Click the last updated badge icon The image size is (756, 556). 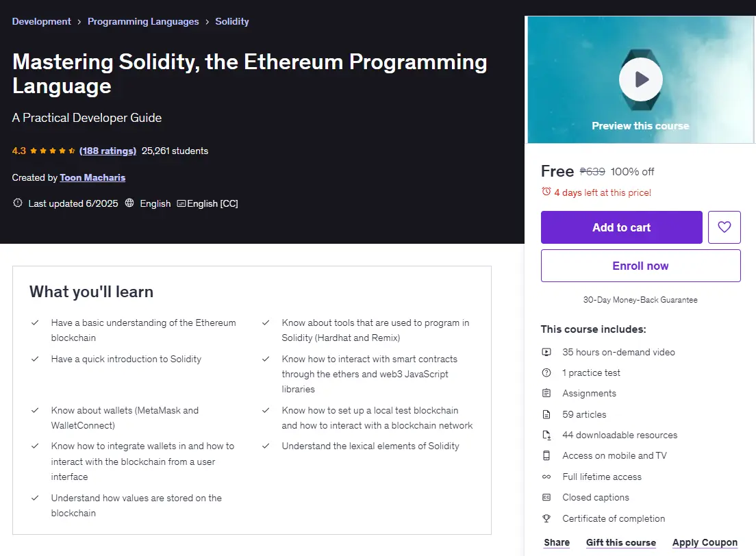(18, 203)
